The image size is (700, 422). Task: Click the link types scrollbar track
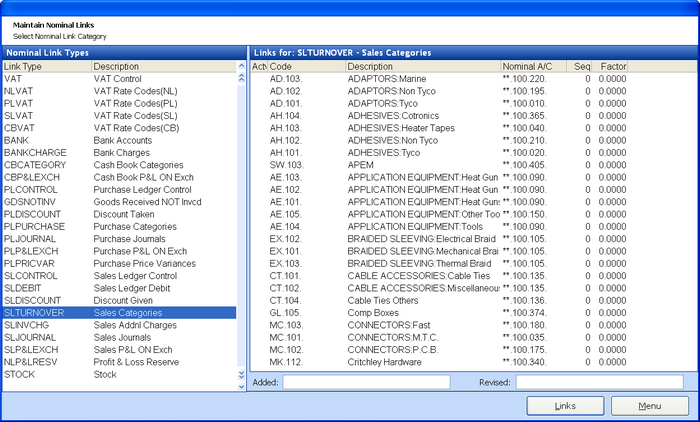[240, 220]
